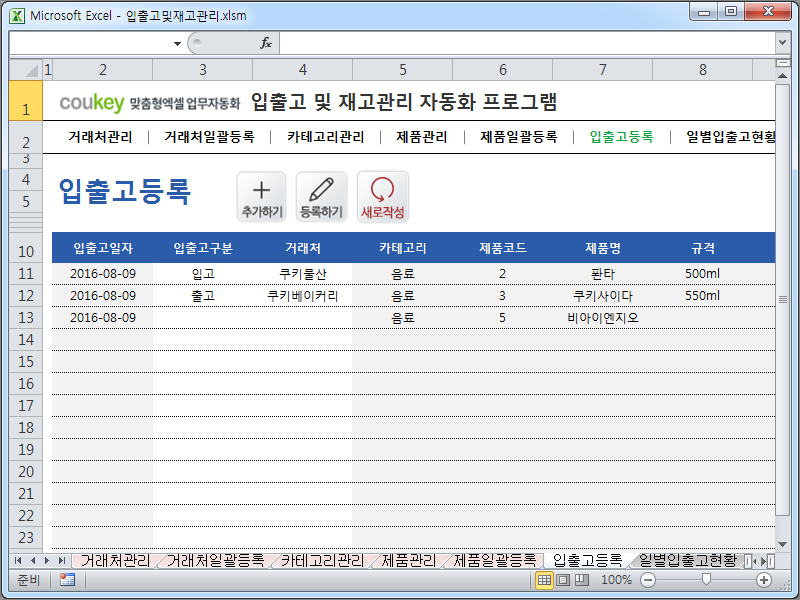The image size is (800, 600).
Task: Select the 비아이엔지오 product name cell
Action: coord(603,317)
